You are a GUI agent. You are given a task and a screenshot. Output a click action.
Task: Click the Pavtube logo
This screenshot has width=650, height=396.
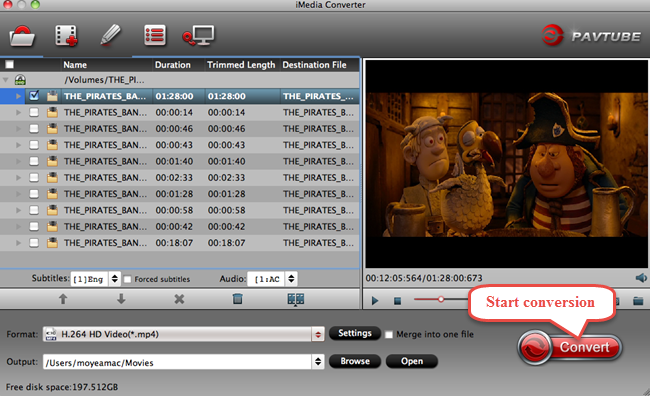click(592, 36)
